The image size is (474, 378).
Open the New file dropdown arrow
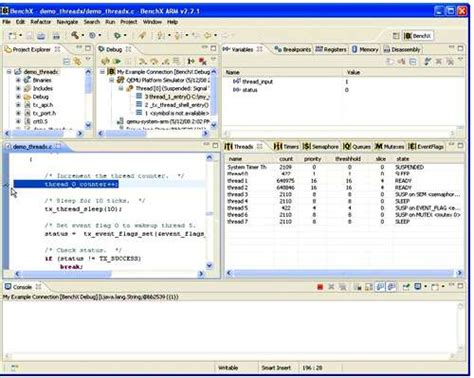point(20,36)
